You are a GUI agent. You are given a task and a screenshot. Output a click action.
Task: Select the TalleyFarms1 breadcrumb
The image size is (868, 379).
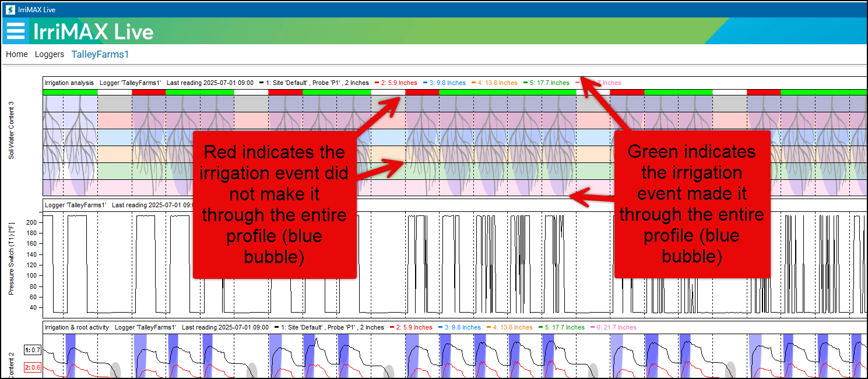[100, 54]
